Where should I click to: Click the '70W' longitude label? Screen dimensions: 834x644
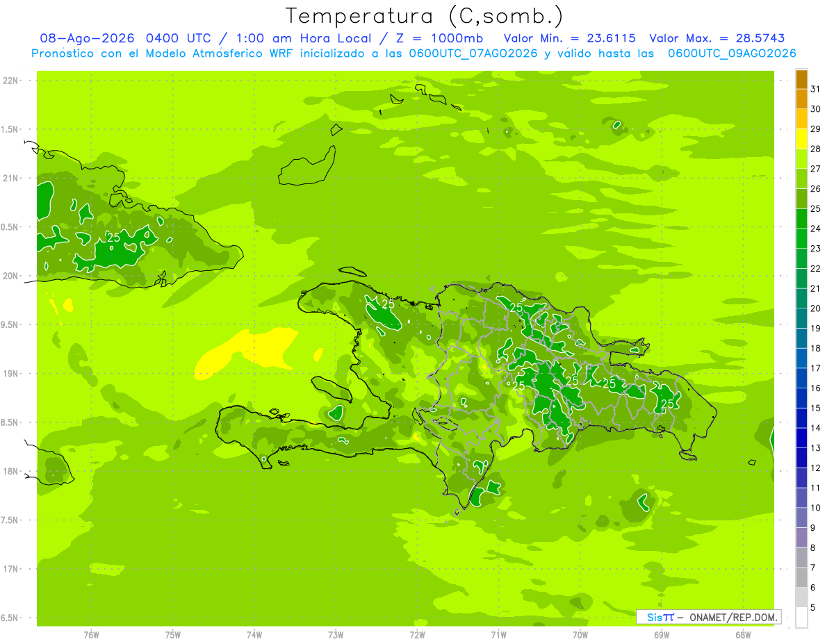pyautogui.click(x=580, y=635)
